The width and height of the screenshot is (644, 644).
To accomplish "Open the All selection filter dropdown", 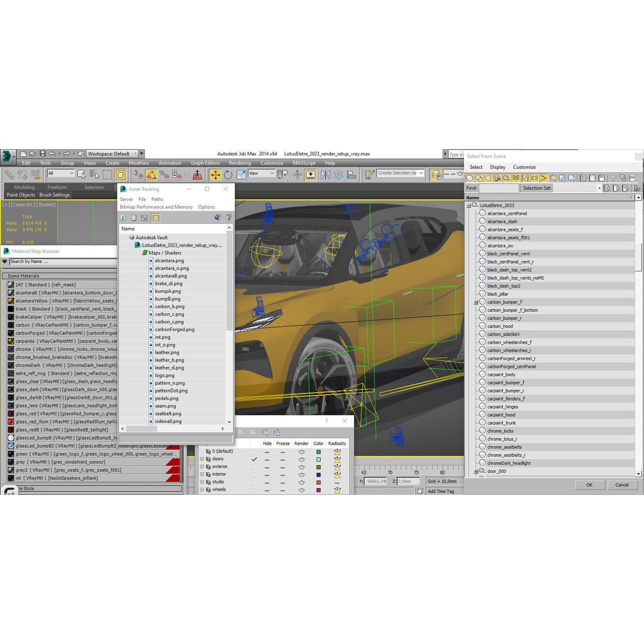I will [x=61, y=174].
